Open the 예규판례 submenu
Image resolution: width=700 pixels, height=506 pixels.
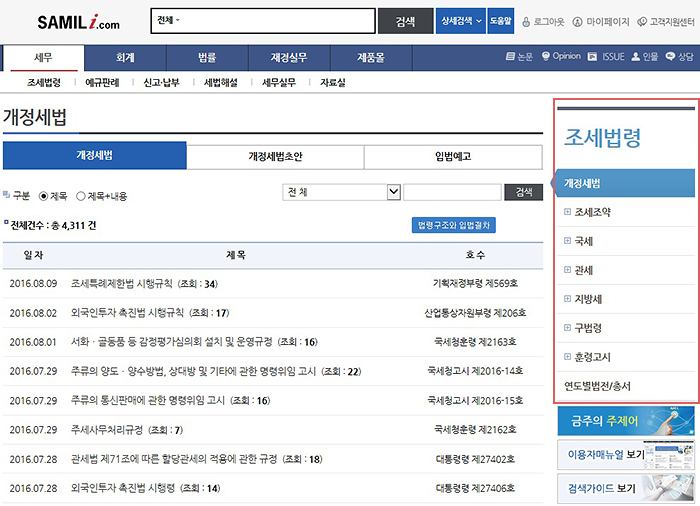[102, 83]
